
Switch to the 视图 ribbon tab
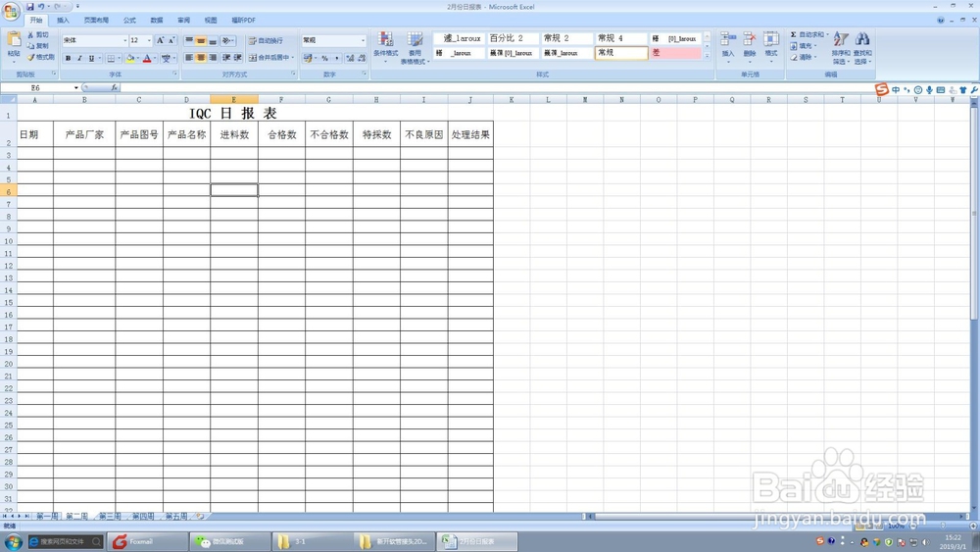pos(211,20)
